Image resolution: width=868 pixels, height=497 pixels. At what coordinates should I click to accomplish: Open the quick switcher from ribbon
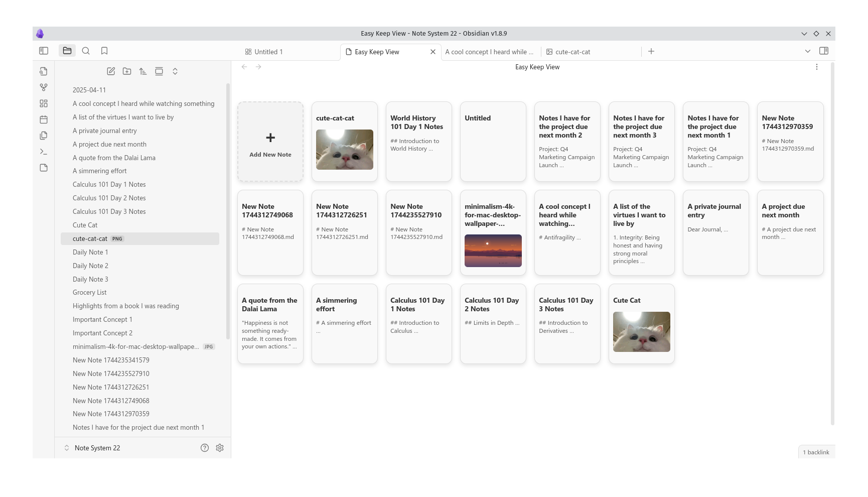(x=44, y=71)
